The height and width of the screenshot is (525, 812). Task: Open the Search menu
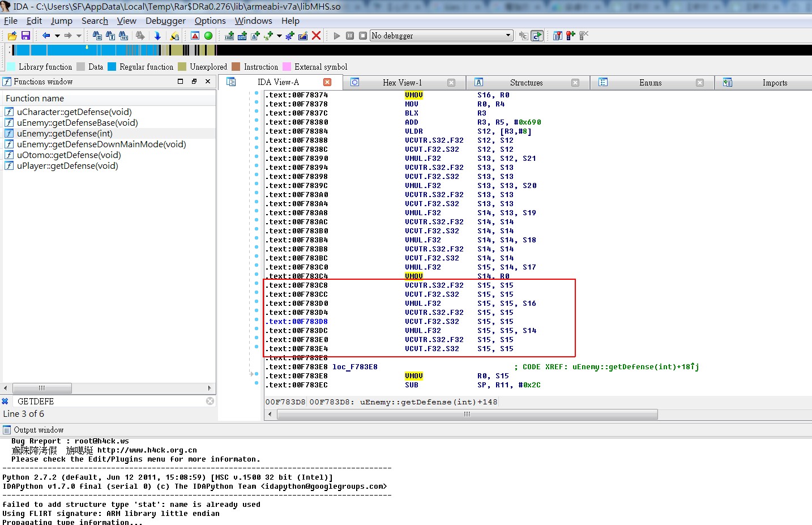point(95,21)
